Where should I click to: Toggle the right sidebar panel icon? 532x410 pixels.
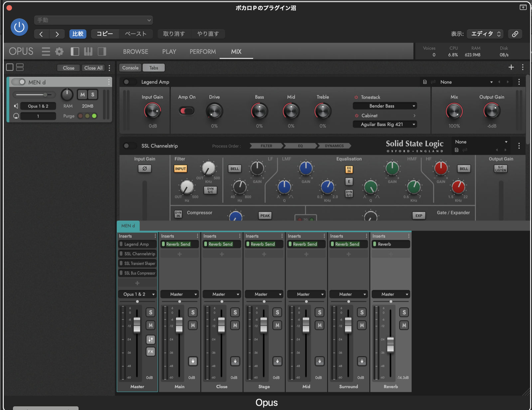102,52
